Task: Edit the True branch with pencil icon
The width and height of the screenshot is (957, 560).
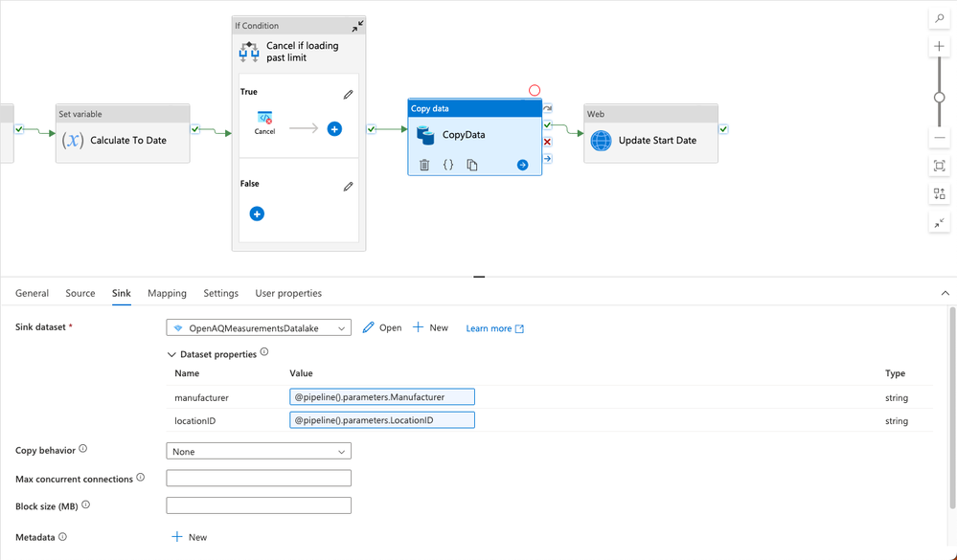Action: [x=348, y=95]
